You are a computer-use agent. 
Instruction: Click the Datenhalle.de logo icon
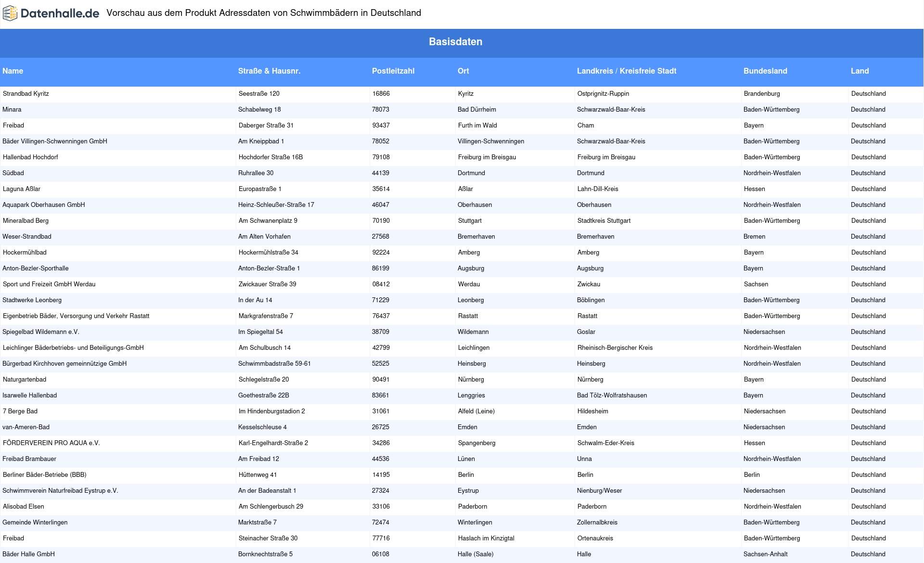tap(10, 13)
